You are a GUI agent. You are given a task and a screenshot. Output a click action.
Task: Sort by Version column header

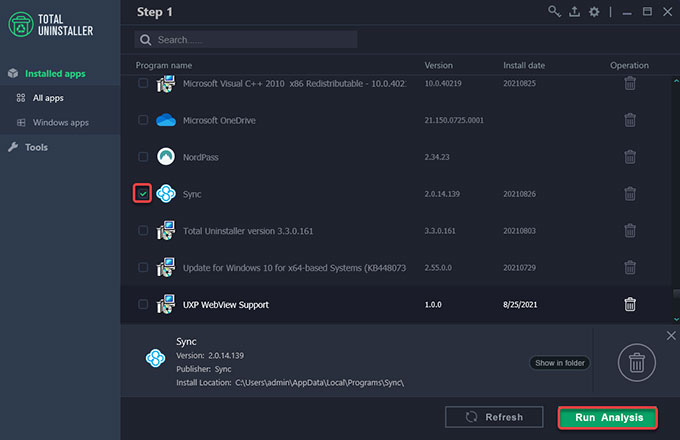point(438,65)
